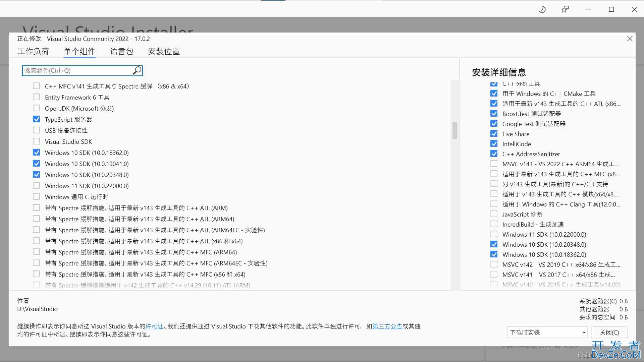Check Spectre C++ MFC (x86 和 x64) checkbox
The width and height of the screenshot is (644, 362).
click(x=36, y=274)
